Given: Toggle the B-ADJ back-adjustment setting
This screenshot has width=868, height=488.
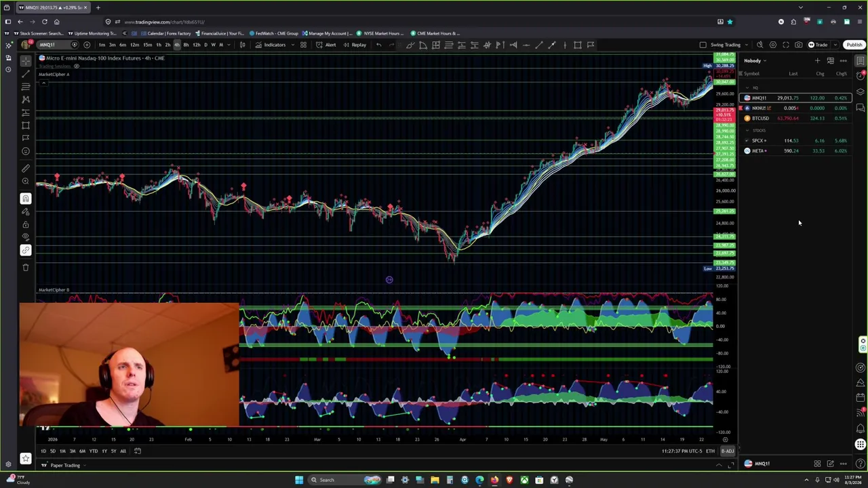Looking at the screenshot, I should click(x=727, y=451).
